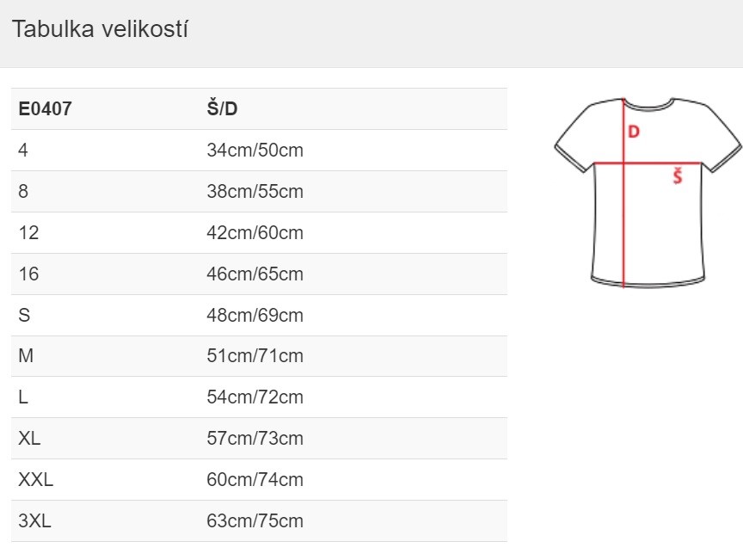Click the Tabulka velikostí heading
The image size is (743, 560).
coord(100,29)
